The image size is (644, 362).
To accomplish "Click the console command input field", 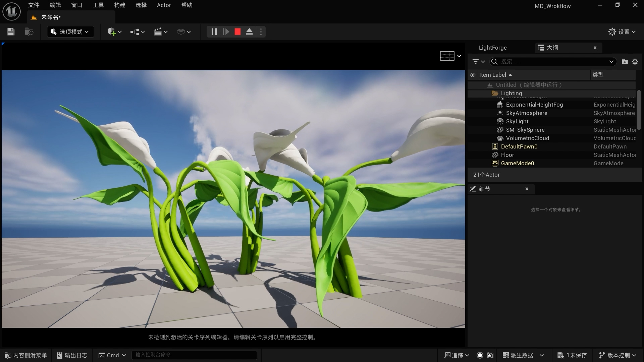I will [x=195, y=355].
